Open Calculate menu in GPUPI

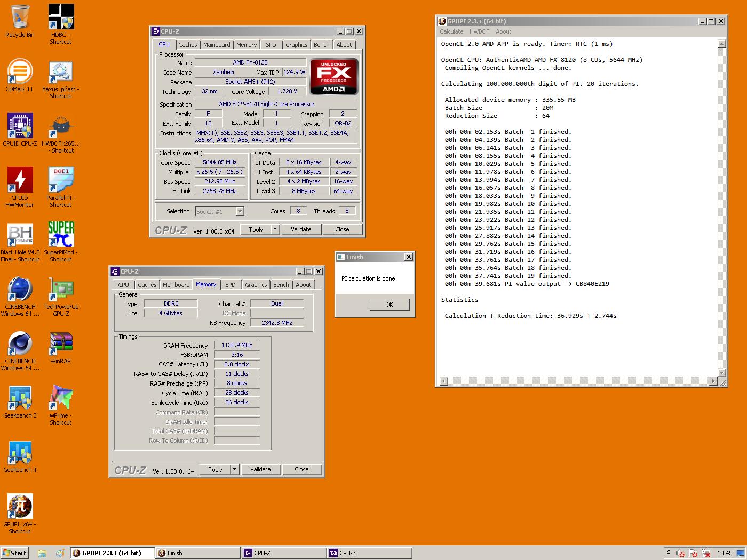(x=451, y=31)
